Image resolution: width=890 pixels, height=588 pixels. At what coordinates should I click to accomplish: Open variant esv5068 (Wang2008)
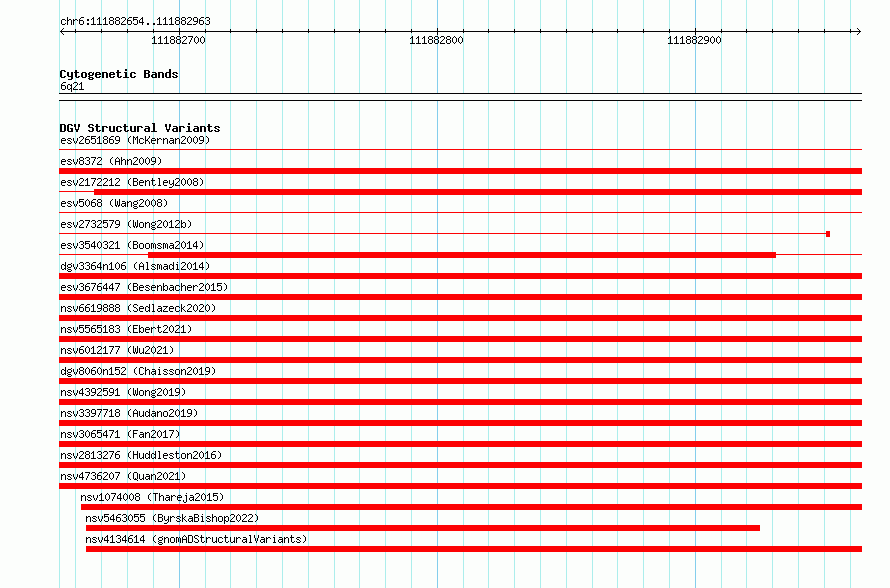114,203
